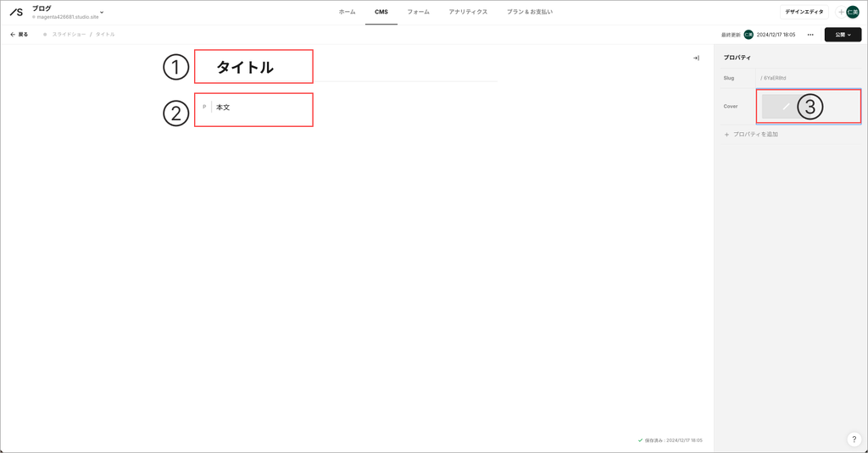Screen dimensions: 868x453
Task: Switch to the ホーム tab
Action: coord(347,12)
